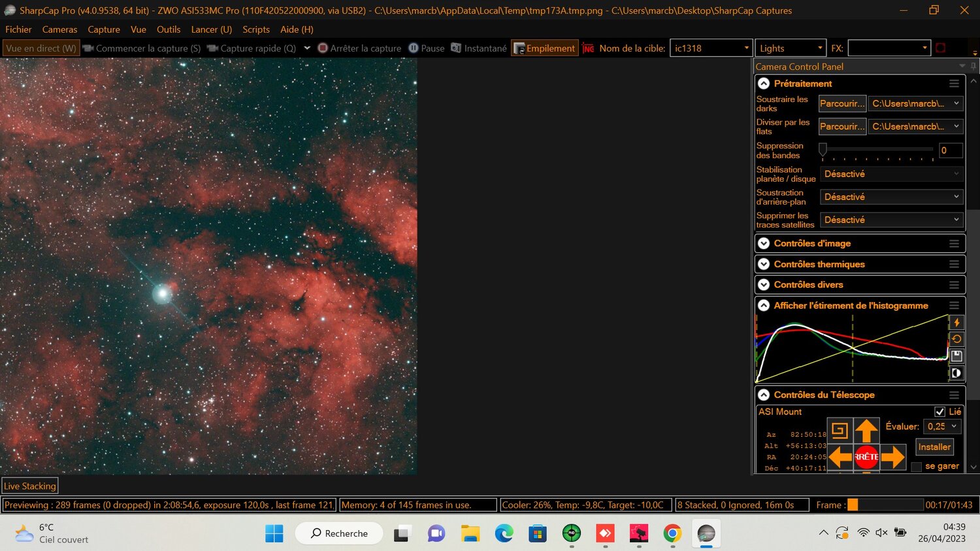Viewport: 980px width, 551px height.
Task: Open the Scripts menu
Action: (x=256, y=29)
